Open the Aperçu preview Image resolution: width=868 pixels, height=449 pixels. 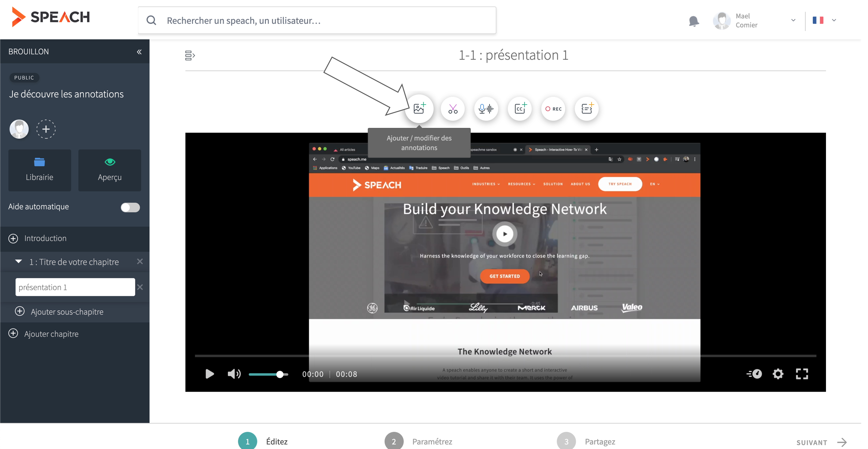pyautogui.click(x=109, y=171)
